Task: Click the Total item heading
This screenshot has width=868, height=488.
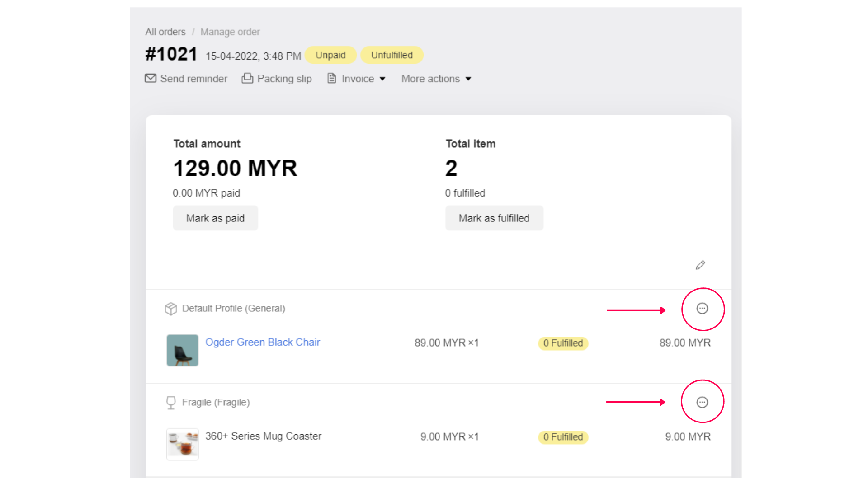Action: point(471,144)
